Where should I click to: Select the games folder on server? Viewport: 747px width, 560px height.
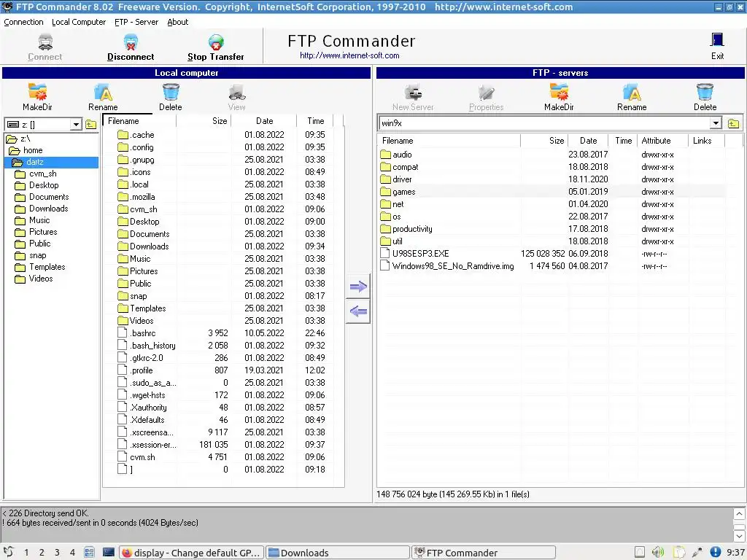click(404, 192)
